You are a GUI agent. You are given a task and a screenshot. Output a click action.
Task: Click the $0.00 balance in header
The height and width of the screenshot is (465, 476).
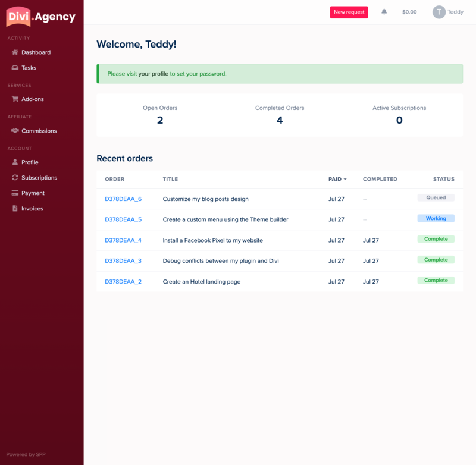(x=409, y=12)
